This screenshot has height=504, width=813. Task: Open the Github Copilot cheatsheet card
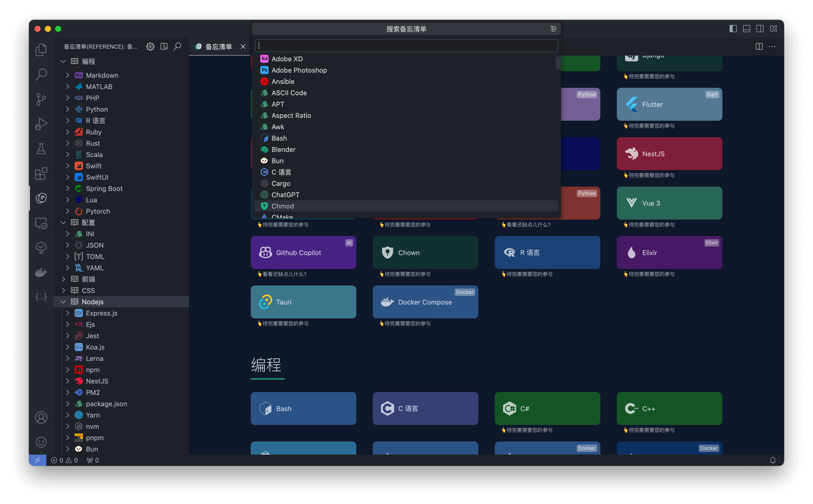pyautogui.click(x=303, y=253)
